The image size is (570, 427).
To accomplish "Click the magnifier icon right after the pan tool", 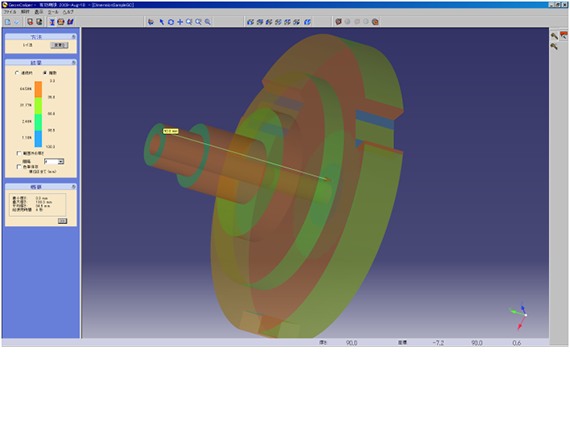I will [x=189, y=22].
